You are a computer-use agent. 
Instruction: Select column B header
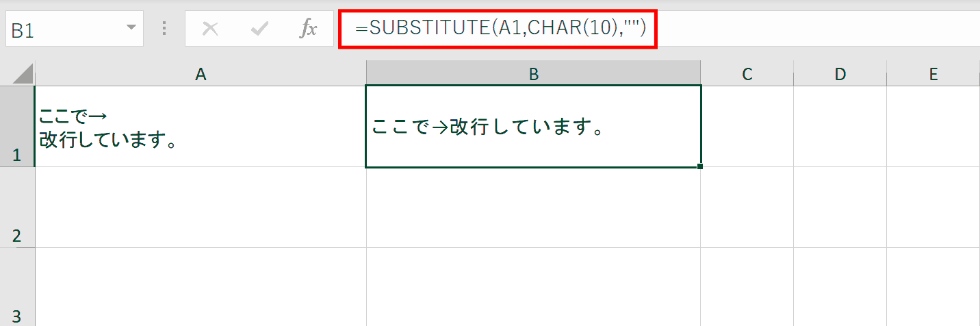coord(533,73)
